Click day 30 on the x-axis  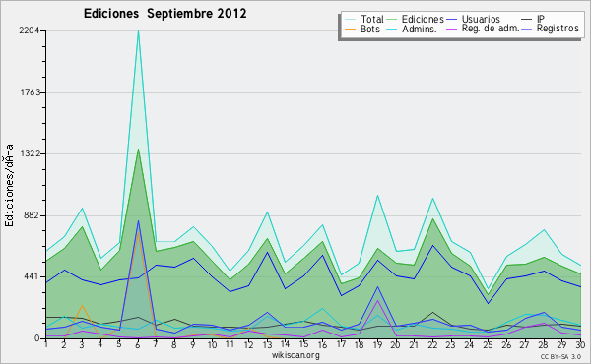[580, 344]
